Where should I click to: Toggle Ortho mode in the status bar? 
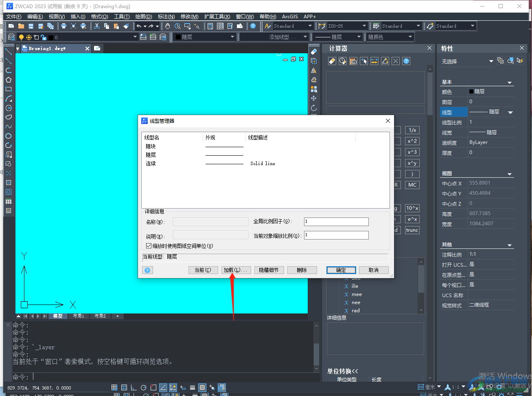[x=134, y=387]
